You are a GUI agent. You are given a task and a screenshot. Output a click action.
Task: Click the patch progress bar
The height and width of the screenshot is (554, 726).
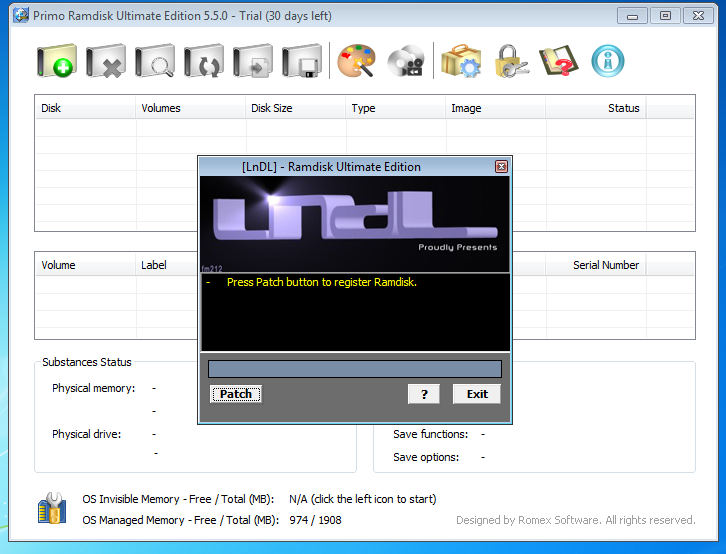click(355, 369)
